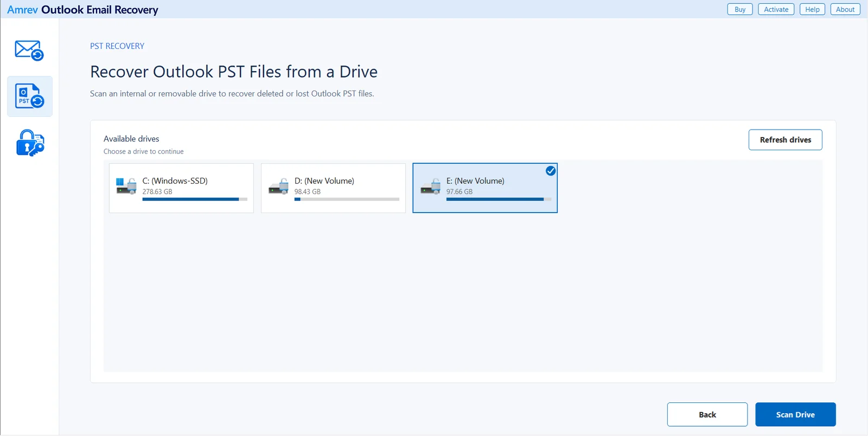Select the PST recovery sidebar icon

tap(30, 97)
